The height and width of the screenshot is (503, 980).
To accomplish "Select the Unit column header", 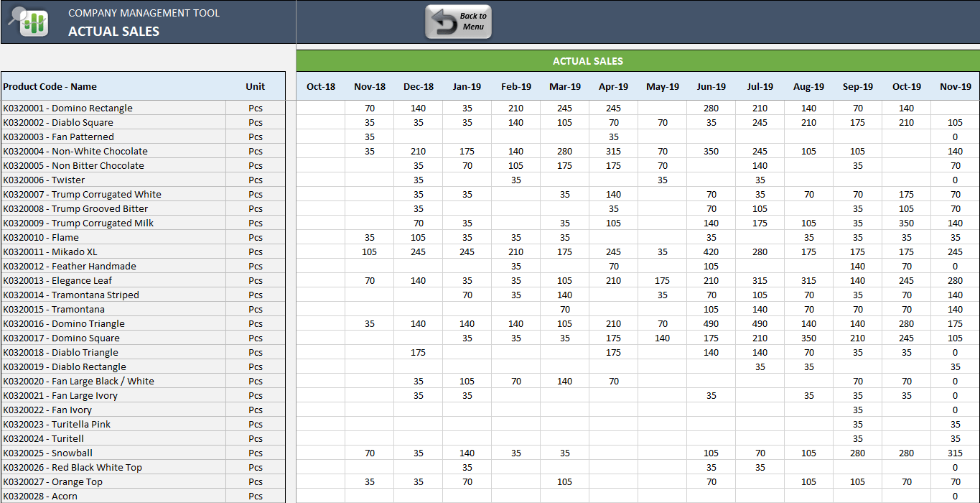I will [x=256, y=86].
